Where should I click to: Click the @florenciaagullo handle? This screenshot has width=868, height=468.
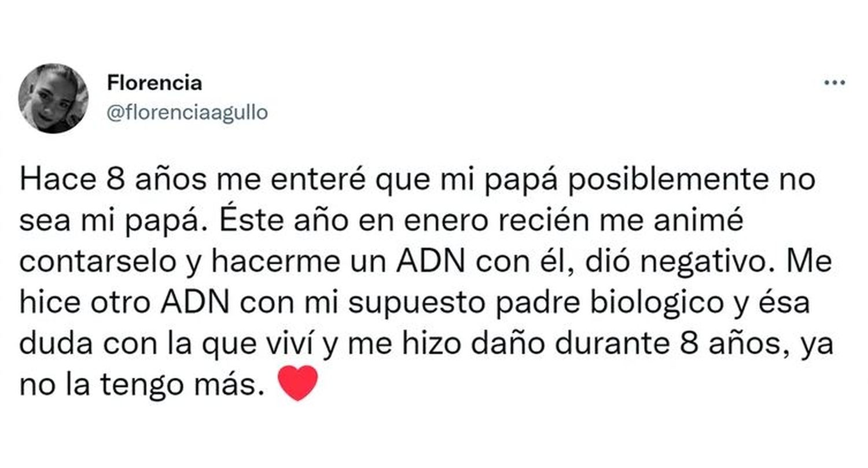coord(187,113)
